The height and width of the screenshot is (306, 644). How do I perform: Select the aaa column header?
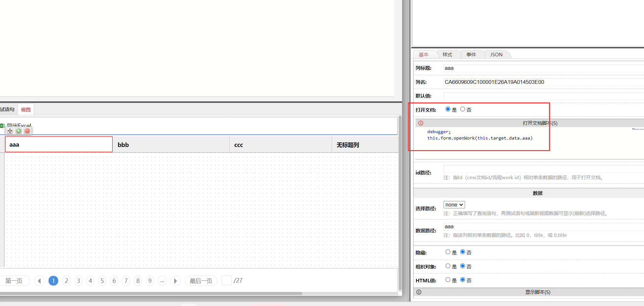click(59, 144)
